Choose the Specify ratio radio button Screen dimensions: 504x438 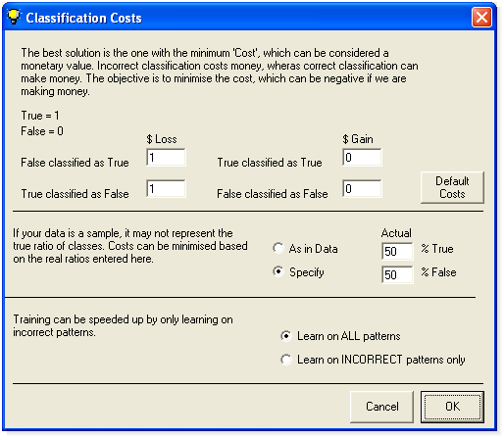[x=278, y=271]
